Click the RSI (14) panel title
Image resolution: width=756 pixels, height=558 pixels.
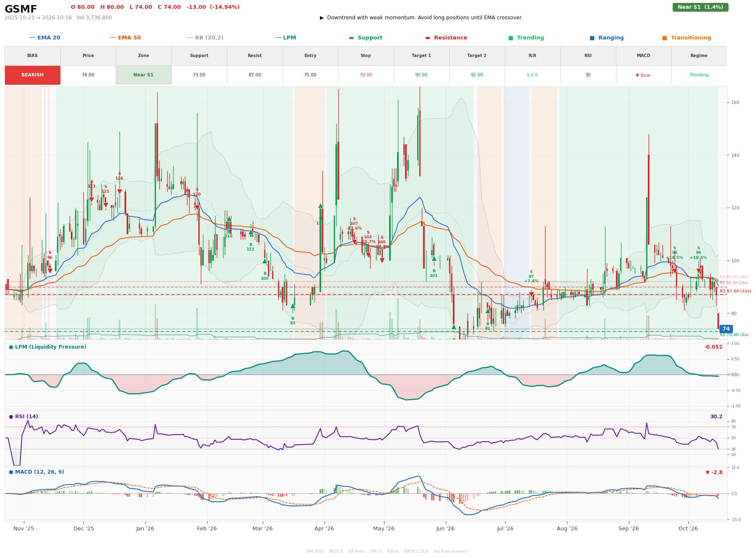tap(23, 417)
